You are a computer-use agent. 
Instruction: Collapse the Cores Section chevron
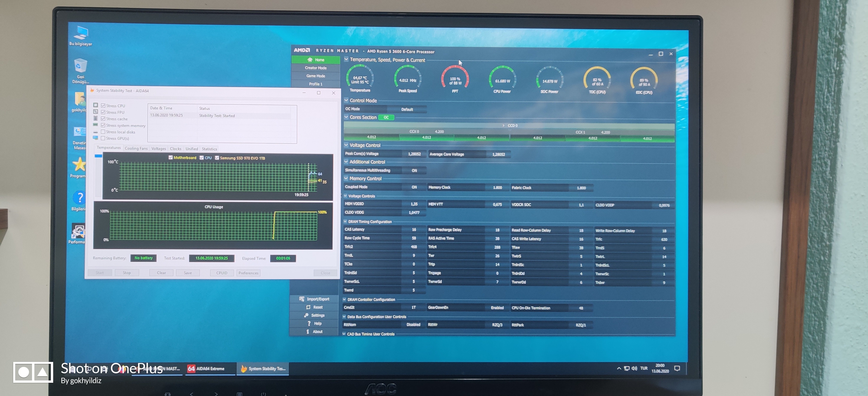point(346,117)
